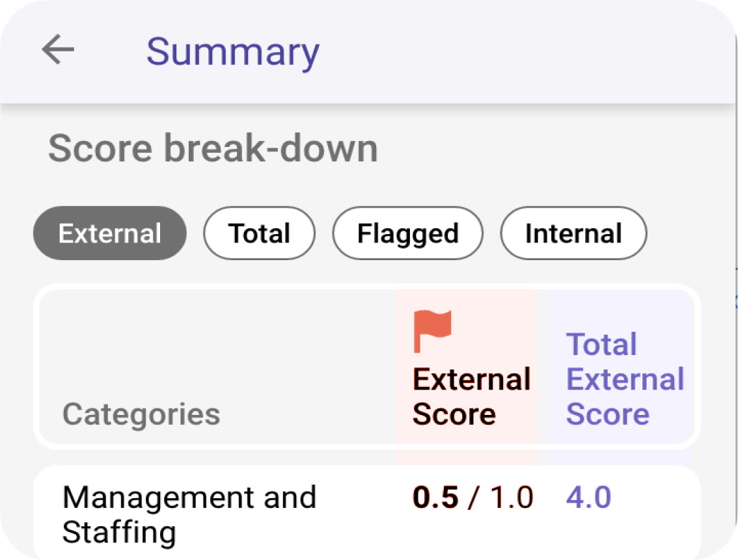Viewport: 738px width, 560px height.
Task: Select the External filter chip
Action: (x=109, y=233)
